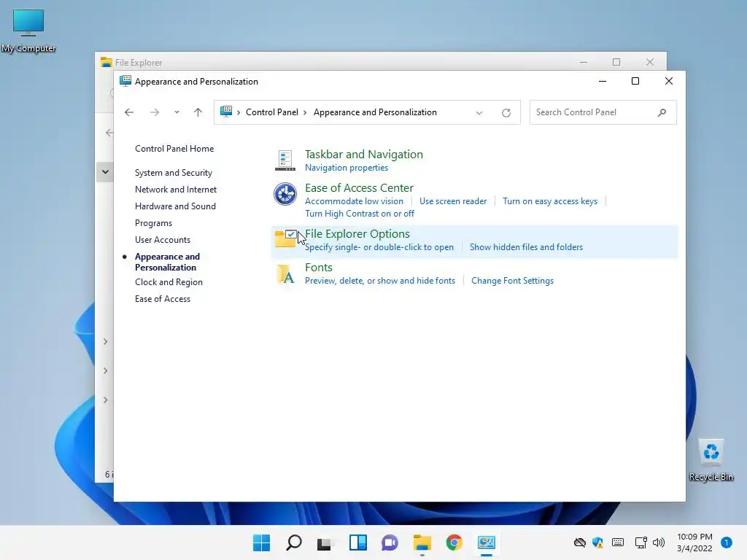Click the Appearance and Personalization breadcrumb
This screenshot has width=747, height=560.
tap(375, 112)
